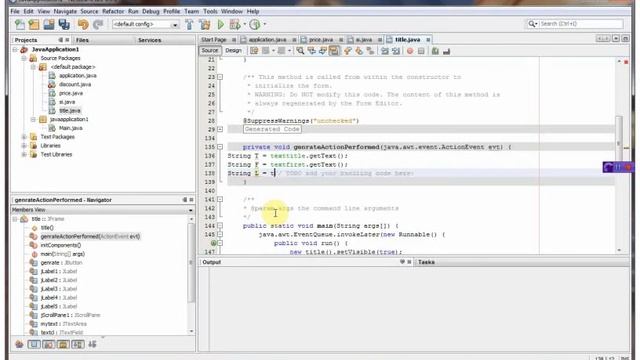This screenshot has width=640, height=360.
Task: Open the Tools menu
Action: [210, 11]
